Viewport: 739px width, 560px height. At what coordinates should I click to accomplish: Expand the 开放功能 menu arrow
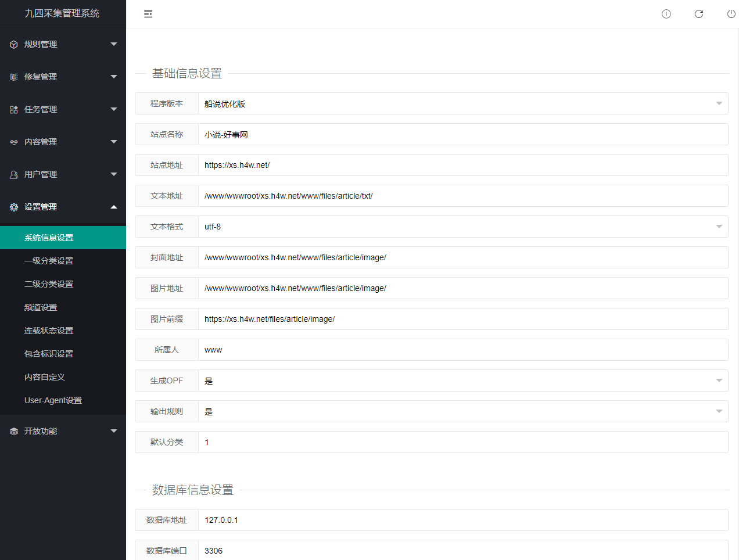[114, 431]
